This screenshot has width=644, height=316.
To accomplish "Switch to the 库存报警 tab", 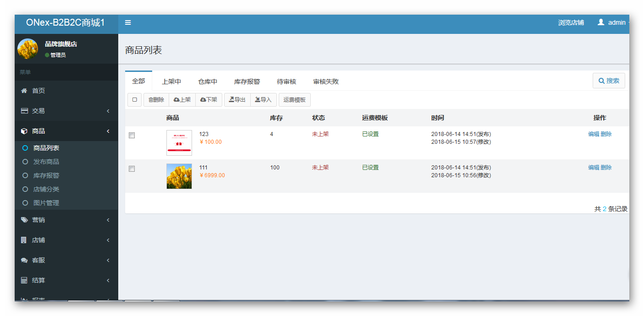I will coord(247,82).
